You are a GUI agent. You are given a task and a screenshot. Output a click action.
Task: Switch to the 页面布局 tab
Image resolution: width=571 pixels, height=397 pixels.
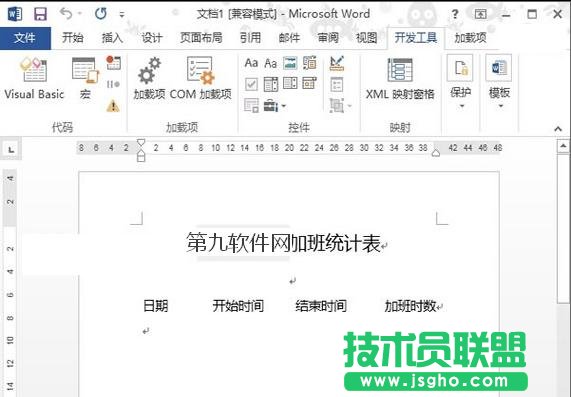201,38
